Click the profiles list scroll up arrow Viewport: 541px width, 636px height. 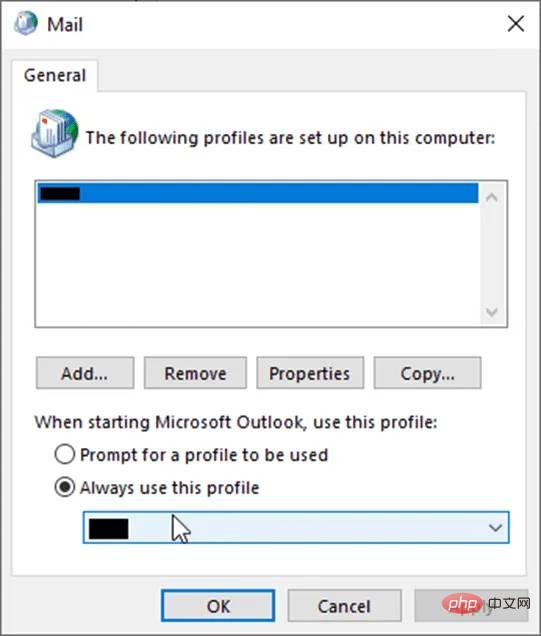coord(492,198)
